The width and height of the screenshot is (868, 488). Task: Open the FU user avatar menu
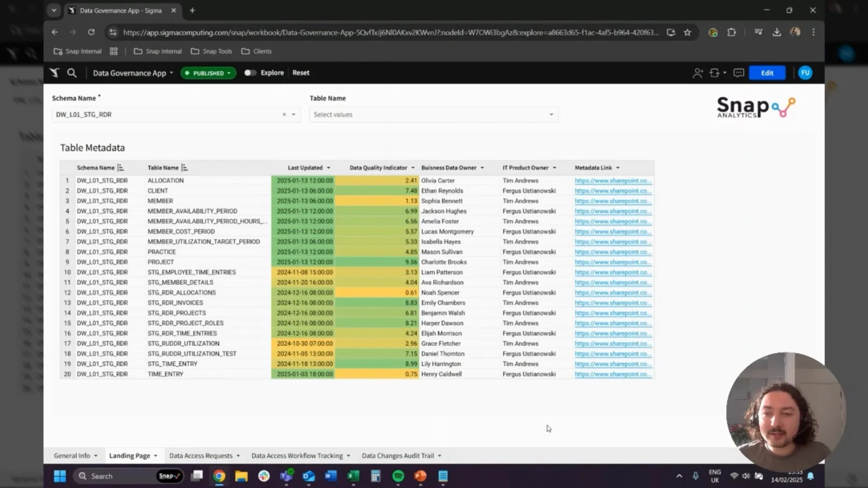[x=805, y=73]
